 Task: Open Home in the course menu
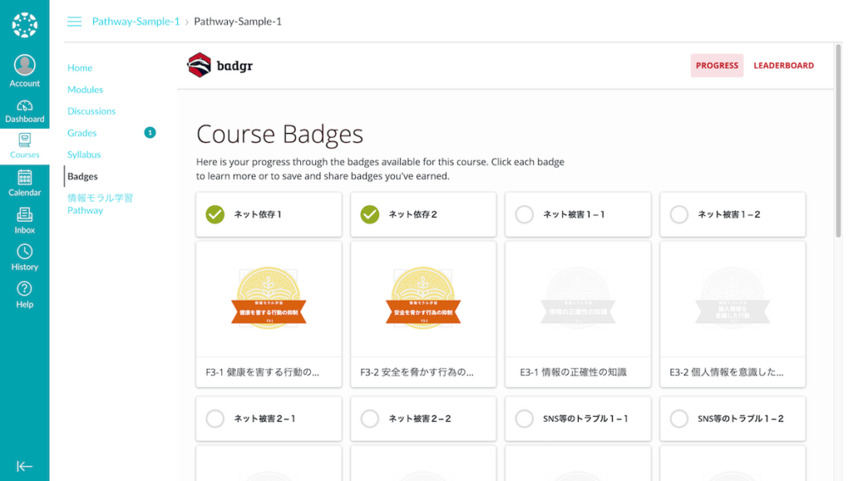point(80,68)
